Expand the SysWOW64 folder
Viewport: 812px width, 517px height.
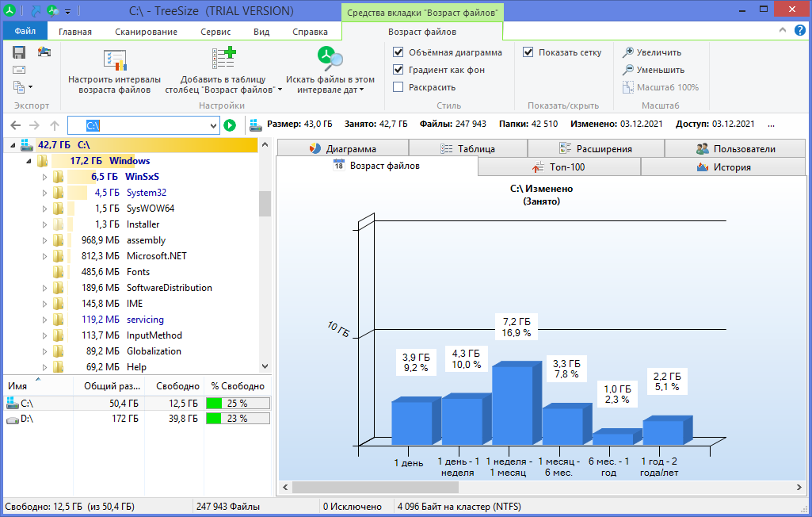click(44, 209)
